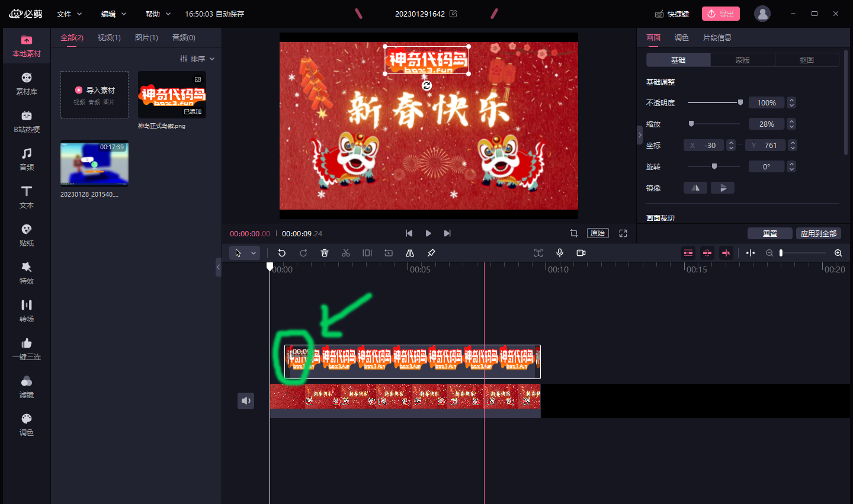Click the redo arrow in timeline toolbar
Screen dimensions: 853x504
coord(303,253)
